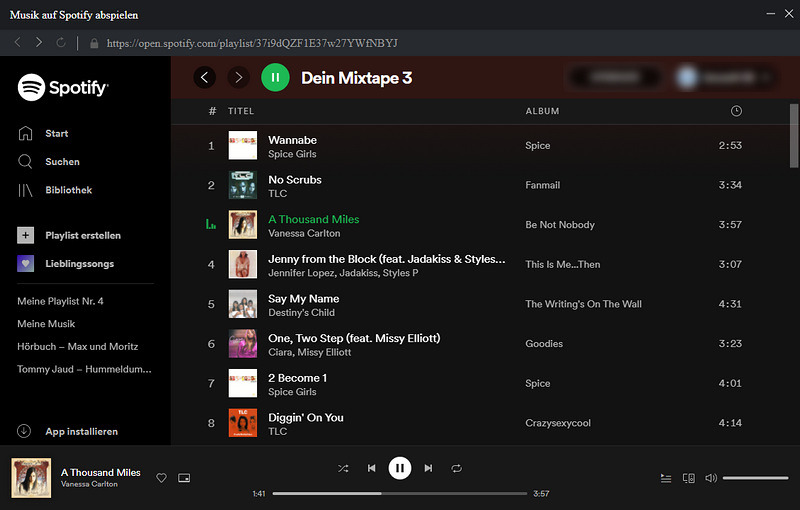Open Lieblingssongs liked songs
Viewport: 800px width, 510px height.
80,264
